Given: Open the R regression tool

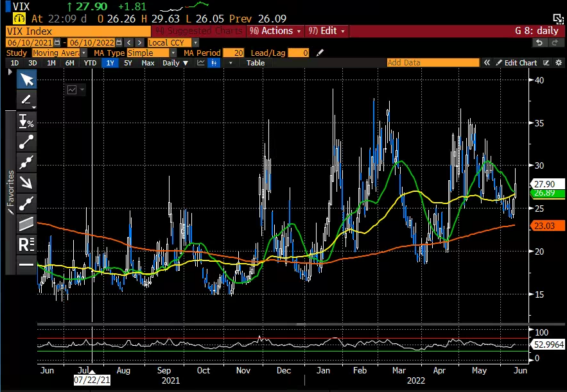Looking at the screenshot, I should point(26,244).
